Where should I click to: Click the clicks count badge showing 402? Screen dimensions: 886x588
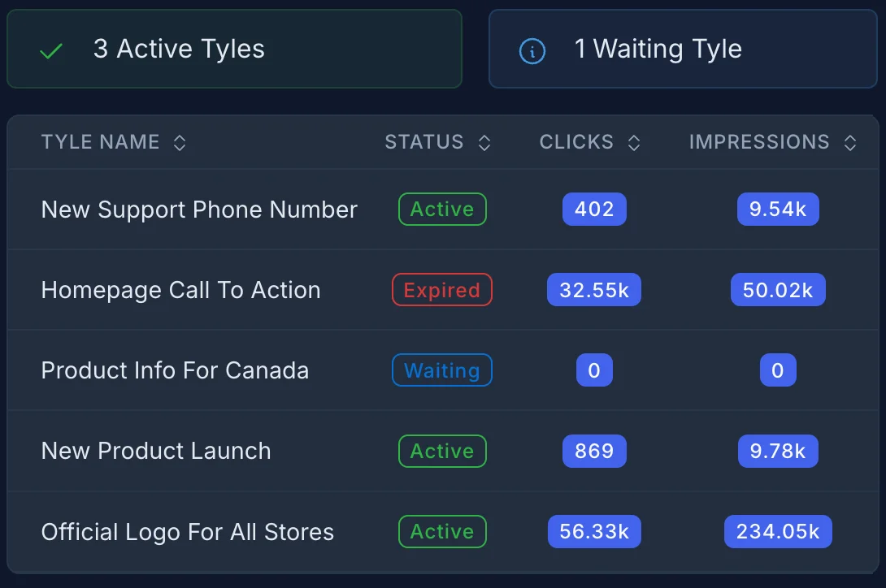coord(594,209)
